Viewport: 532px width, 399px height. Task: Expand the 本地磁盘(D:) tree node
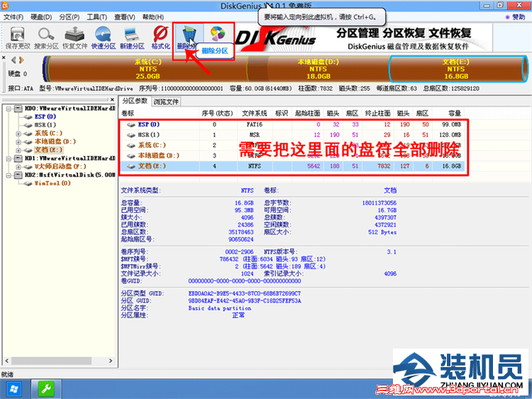(18, 142)
